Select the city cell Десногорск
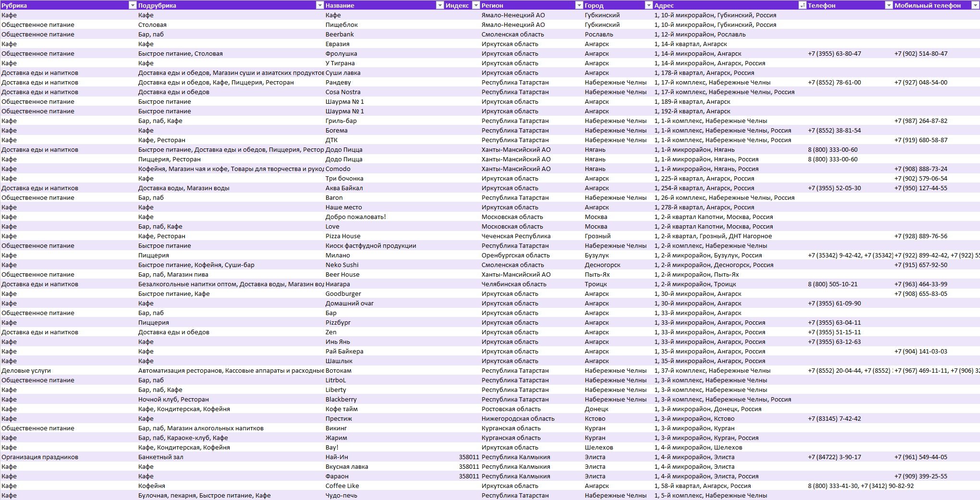Screen dimensions: 980x500 click(x=618, y=265)
